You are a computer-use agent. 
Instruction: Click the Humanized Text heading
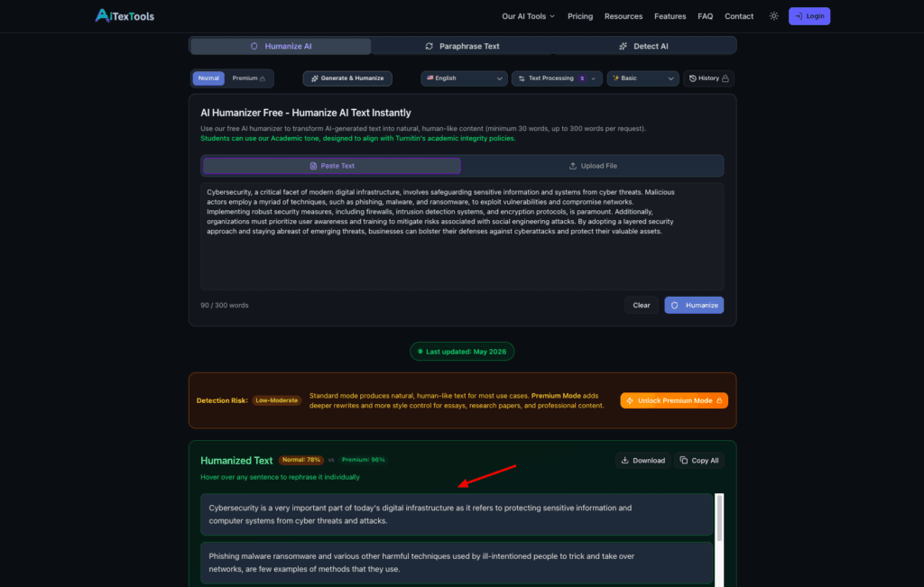(236, 461)
